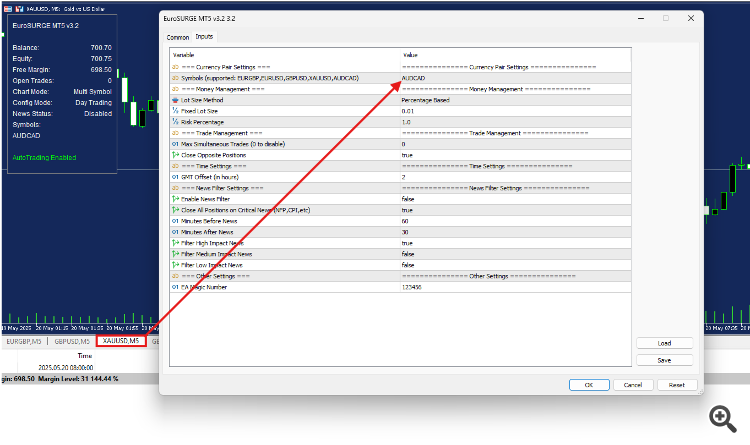Toggle Filter Medium Impact News value
The height and width of the screenshot is (445, 750).
pos(516,254)
